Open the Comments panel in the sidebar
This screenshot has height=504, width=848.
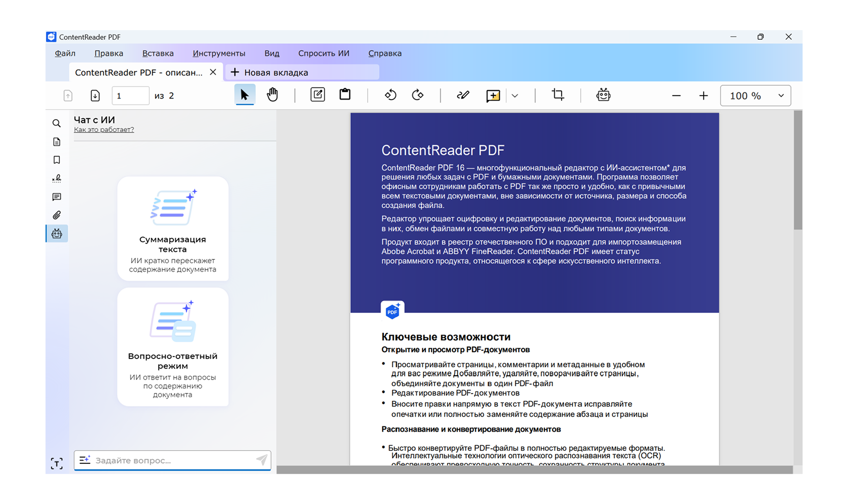point(57,197)
